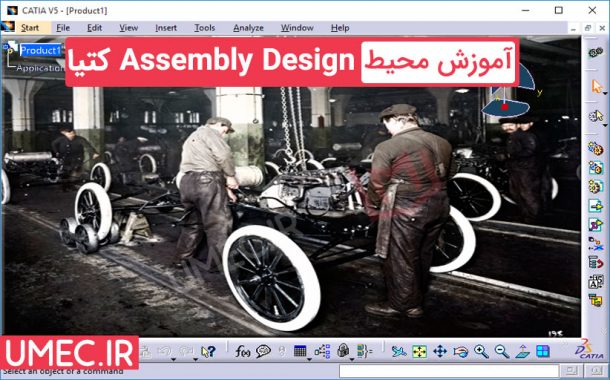The image size is (610, 380).
Task: Expand the gear-with-cursor tool dropdown arrow
Action: [x=605, y=125]
